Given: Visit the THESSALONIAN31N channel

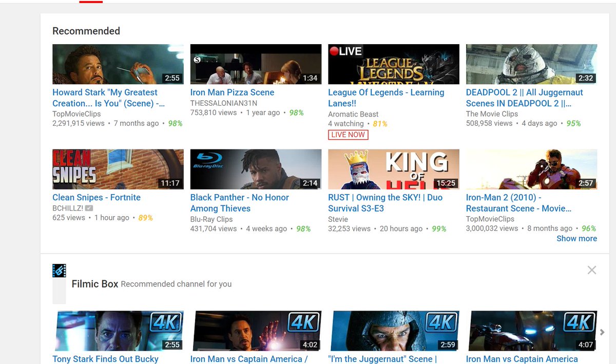Looking at the screenshot, I should click(x=224, y=103).
